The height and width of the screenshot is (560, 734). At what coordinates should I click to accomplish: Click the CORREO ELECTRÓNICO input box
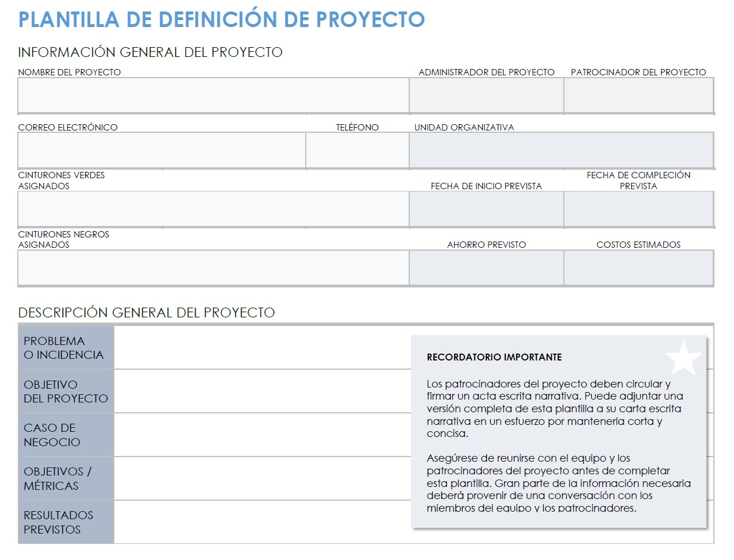pos(161,150)
